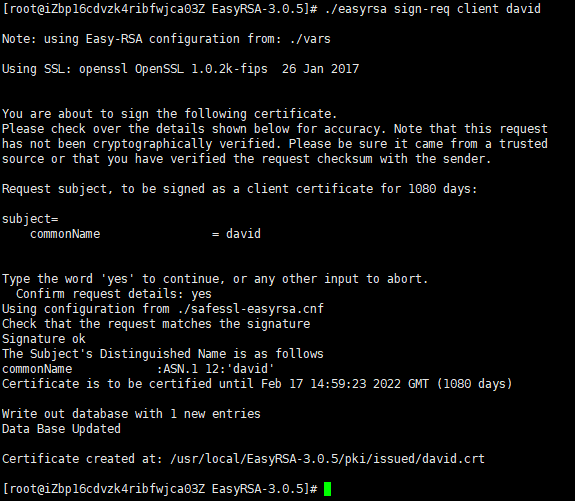Click the bottom shell prompt '[root@iZbp16cdvzk4ribfwjca03Z'
Viewport: 575px width, 501px height.
point(104,489)
